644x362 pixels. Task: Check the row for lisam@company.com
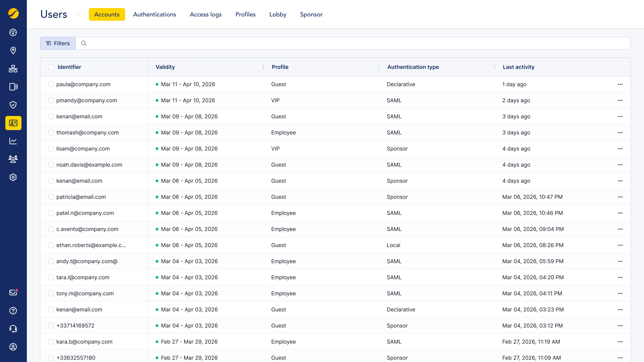pos(51,149)
